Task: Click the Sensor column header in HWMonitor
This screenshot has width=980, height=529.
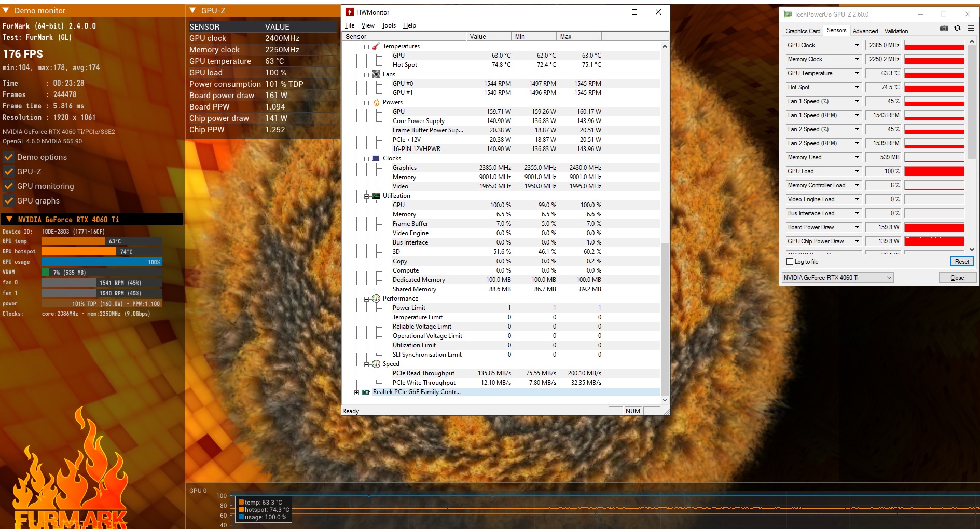Action: (404, 36)
